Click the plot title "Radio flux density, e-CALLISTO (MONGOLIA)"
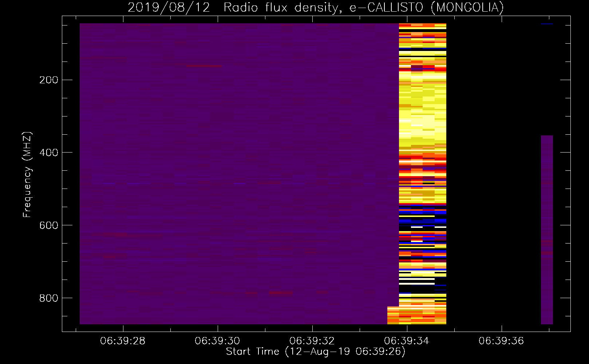This screenshot has height=364, width=589. tap(364, 7)
